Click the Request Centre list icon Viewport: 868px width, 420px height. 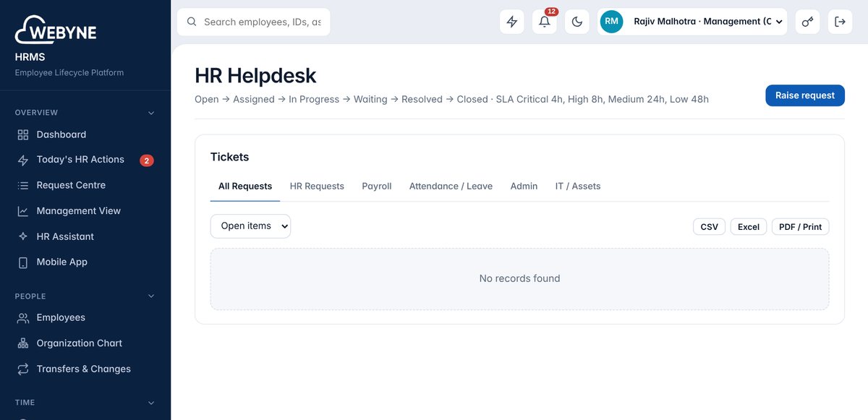point(23,186)
